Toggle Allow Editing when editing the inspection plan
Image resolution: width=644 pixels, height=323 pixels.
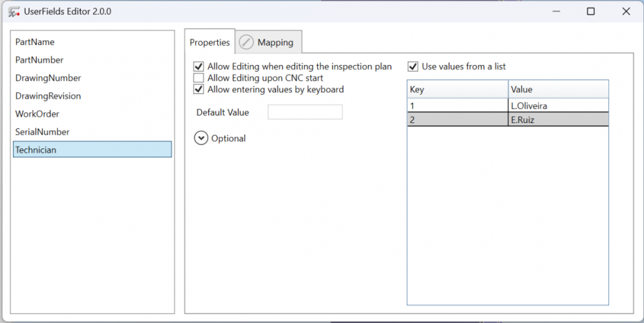tap(199, 66)
